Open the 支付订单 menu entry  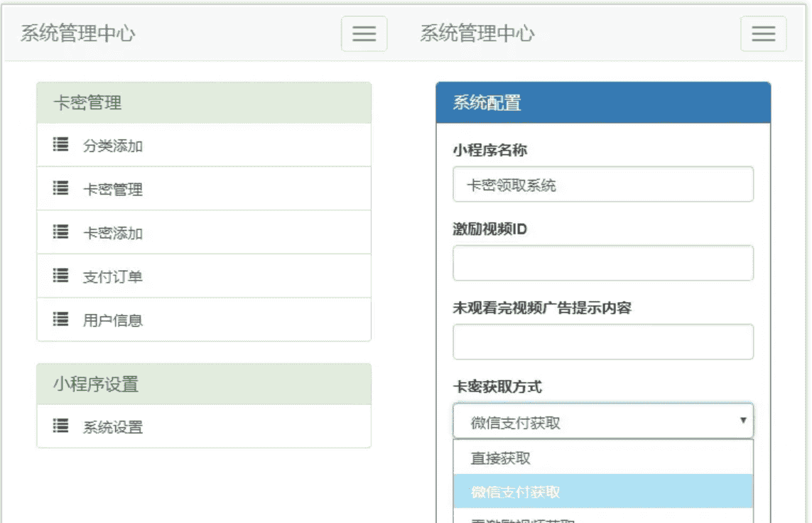112,276
